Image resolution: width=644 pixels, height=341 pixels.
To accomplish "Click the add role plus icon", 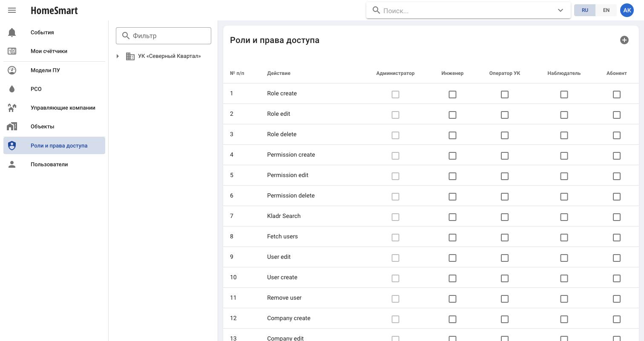I will [x=624, y=40].
